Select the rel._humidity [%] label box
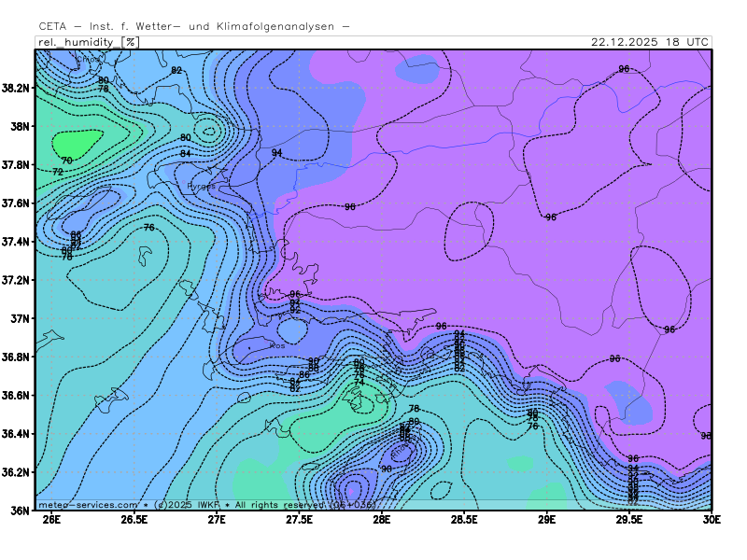Image resolution: width=747 pixels, height=560 pixels. pyautogui.click(x=88, y=42)
